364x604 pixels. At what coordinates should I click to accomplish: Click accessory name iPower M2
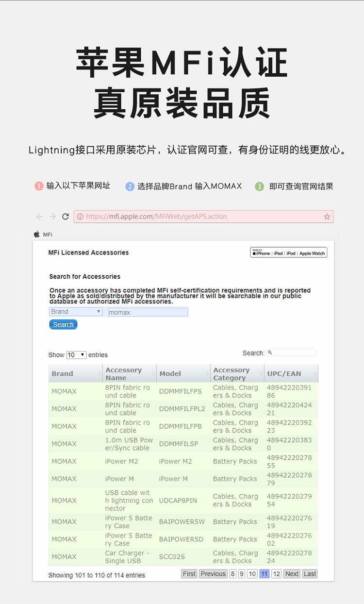point(121,461)
